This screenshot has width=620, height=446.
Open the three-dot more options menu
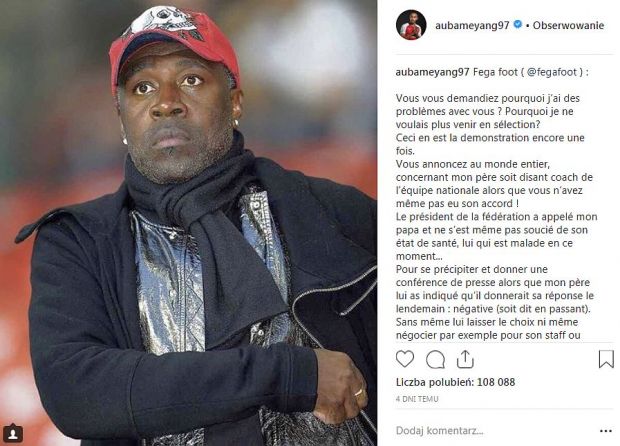[x=606, y=431]
